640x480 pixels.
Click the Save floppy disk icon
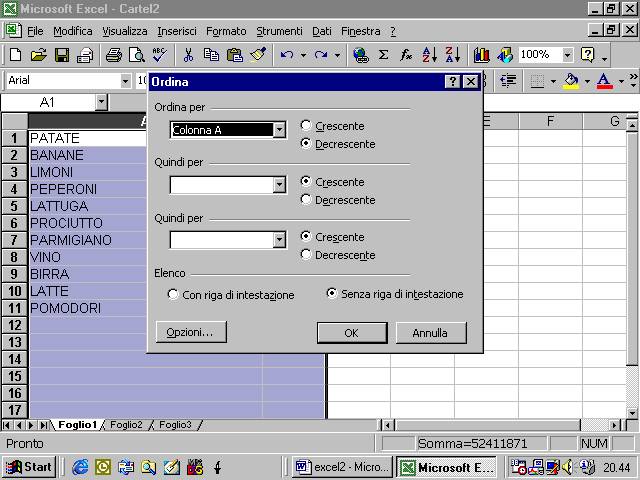coord(62,55)
